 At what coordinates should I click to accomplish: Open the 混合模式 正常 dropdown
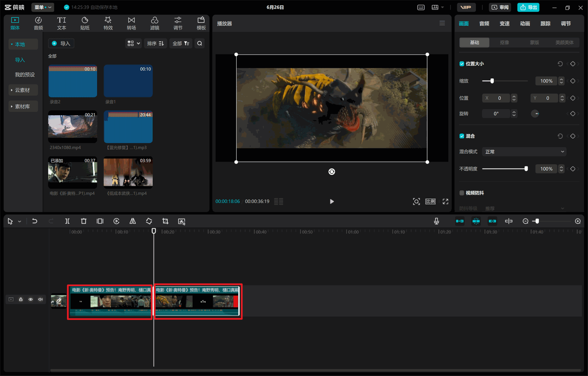pyautogui.click(x=524, y=152)
